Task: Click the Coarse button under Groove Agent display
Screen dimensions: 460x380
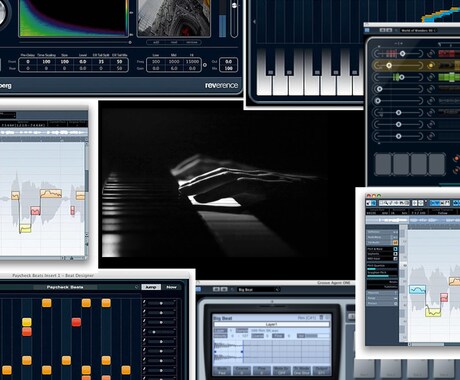Action: (242, 371)
